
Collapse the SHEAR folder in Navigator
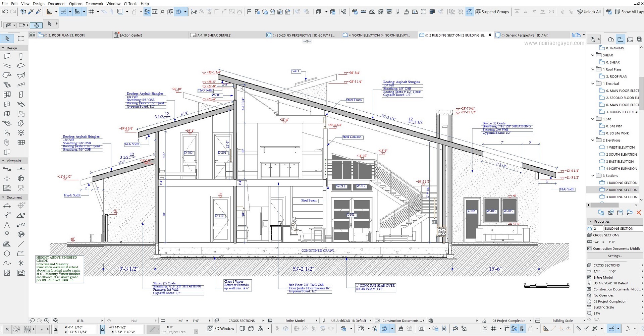(x=593, y=55)
